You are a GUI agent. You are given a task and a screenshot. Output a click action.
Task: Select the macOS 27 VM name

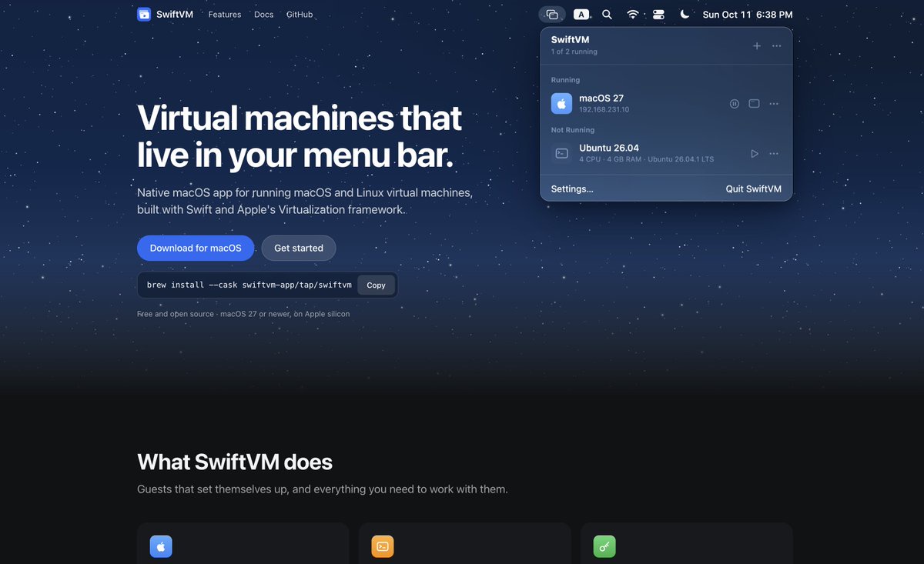pos(601,98)
